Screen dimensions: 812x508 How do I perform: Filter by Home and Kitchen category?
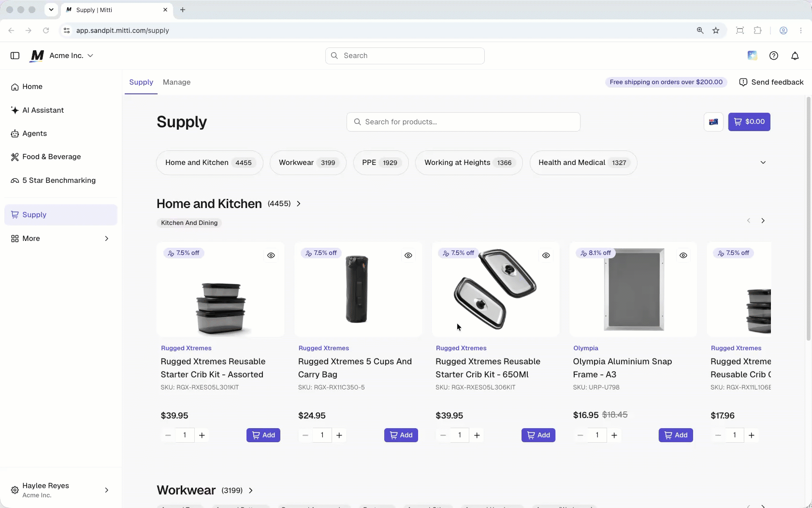pyautogui.click(x=210, y=163)
